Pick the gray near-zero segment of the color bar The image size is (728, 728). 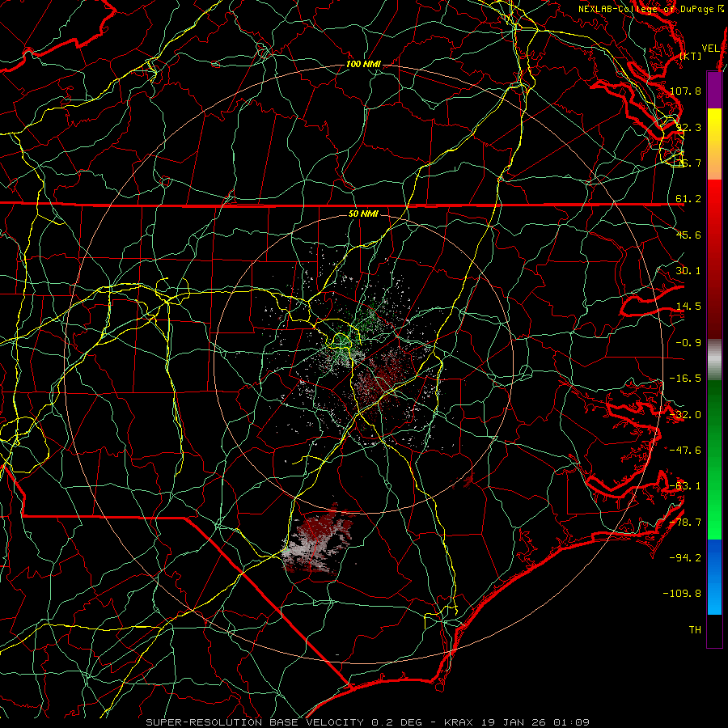click(x=714, y=360)
